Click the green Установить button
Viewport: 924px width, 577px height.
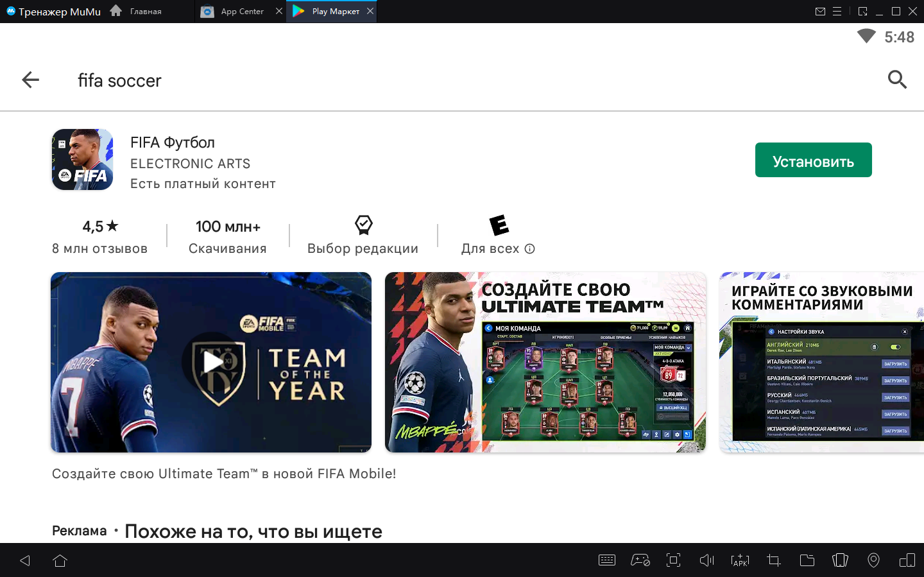[813, 160]
